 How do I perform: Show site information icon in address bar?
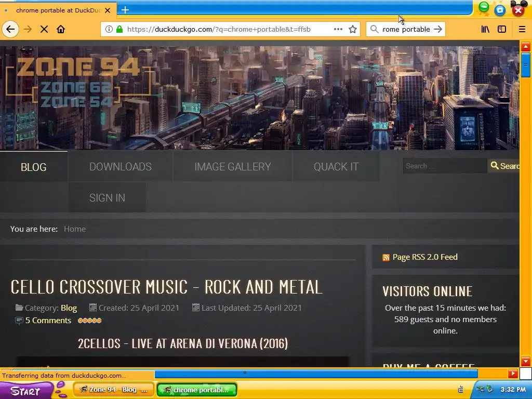coord(109,29)
